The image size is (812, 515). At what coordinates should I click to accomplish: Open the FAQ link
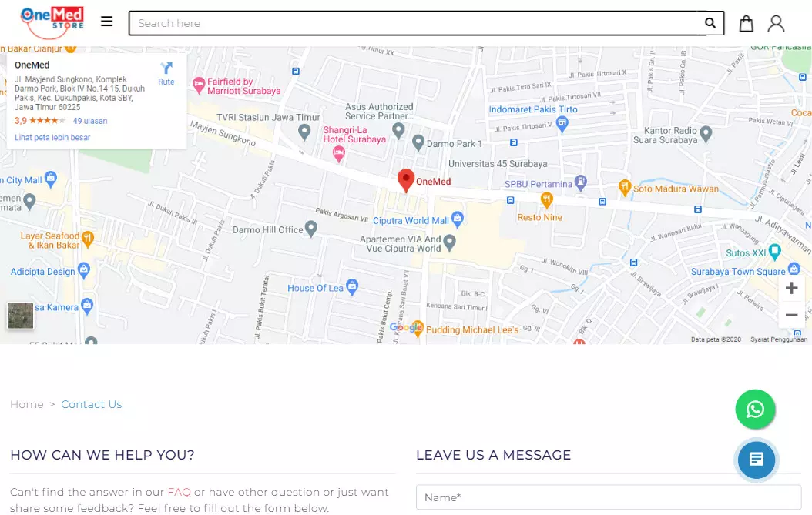tap(180, 492)
